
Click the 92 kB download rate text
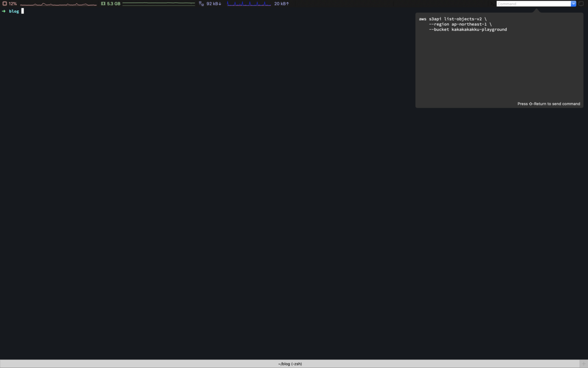[214, 3]
